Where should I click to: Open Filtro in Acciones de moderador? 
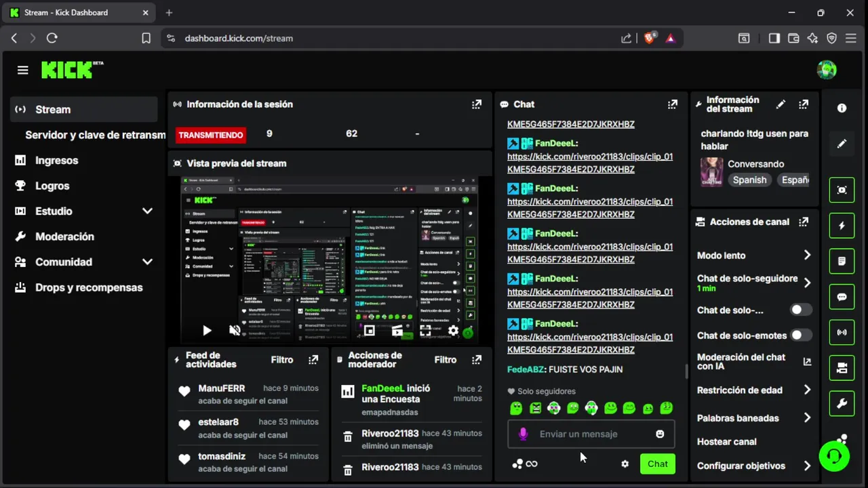point(446,360)
